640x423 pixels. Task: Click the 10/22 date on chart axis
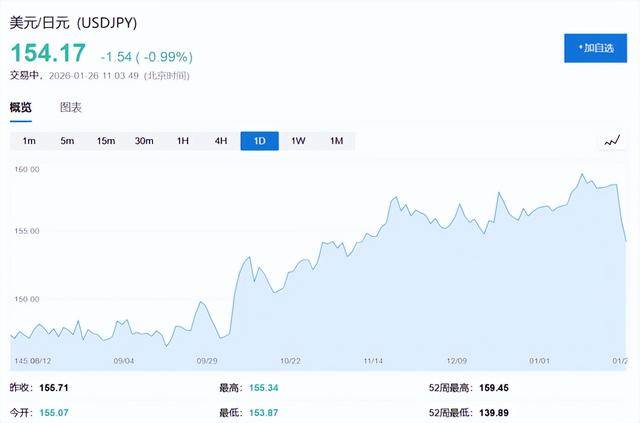tap(290, 361)
